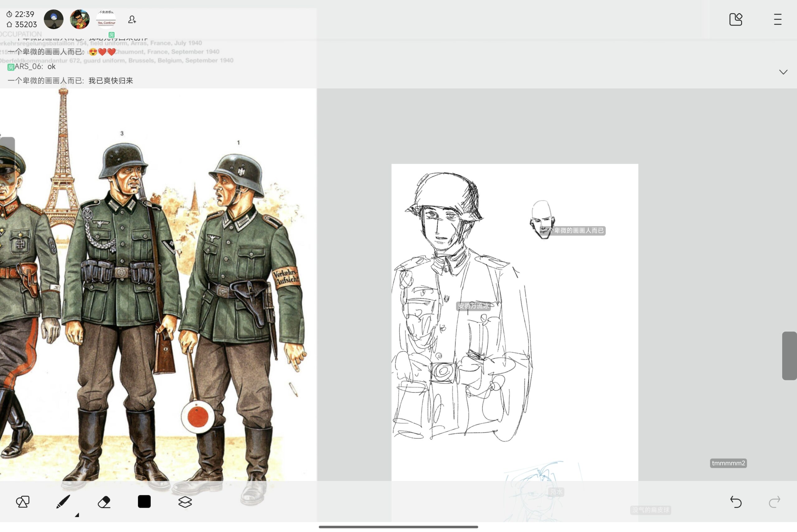Open the three-line hamburger menu
797x532 pixels.
click(778, 19)
